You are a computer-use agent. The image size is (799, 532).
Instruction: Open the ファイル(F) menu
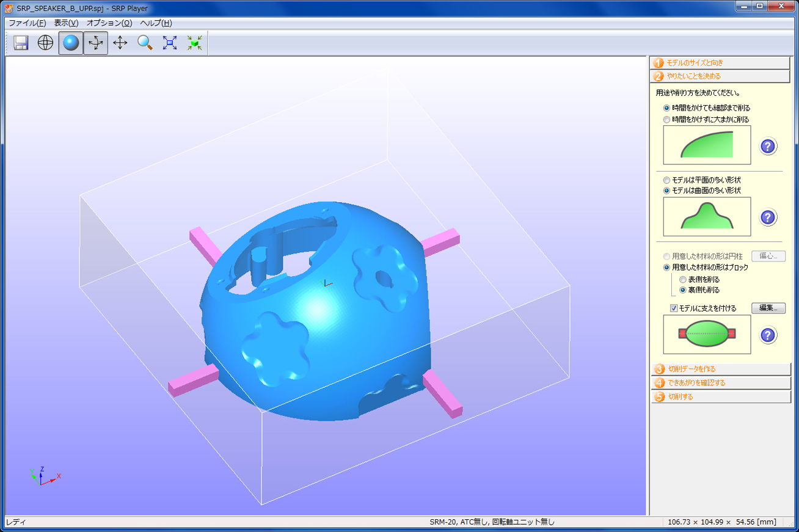click(x=27, y=23)
